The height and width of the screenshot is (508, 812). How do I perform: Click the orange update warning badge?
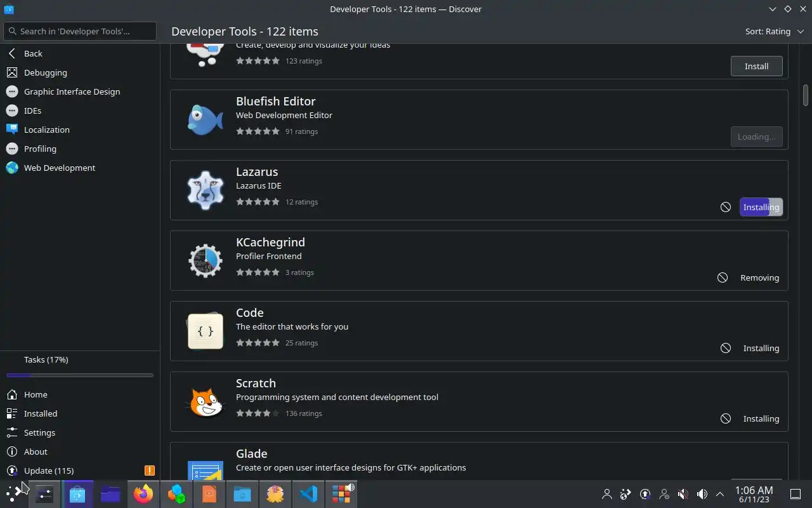[x=150, y=471]
